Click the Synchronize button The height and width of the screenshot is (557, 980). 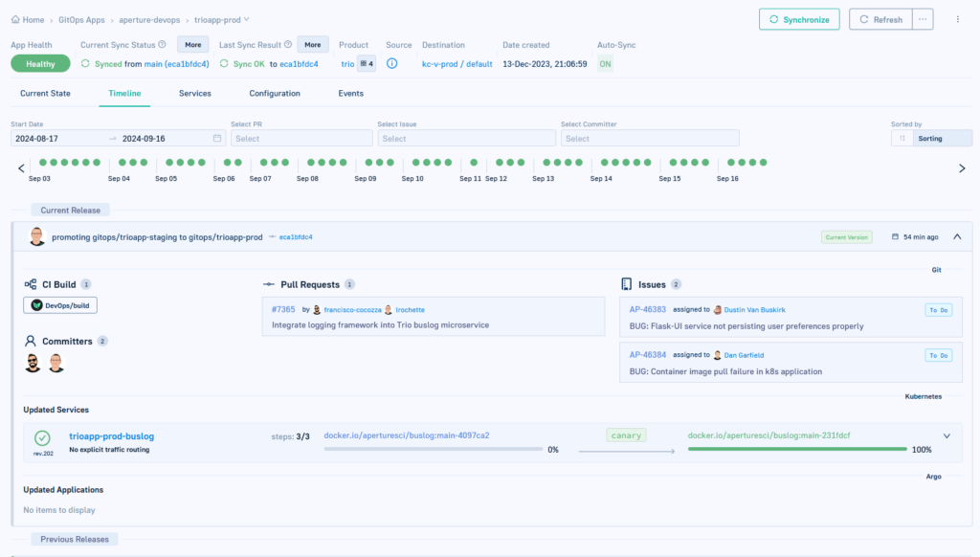pos(799,19)
